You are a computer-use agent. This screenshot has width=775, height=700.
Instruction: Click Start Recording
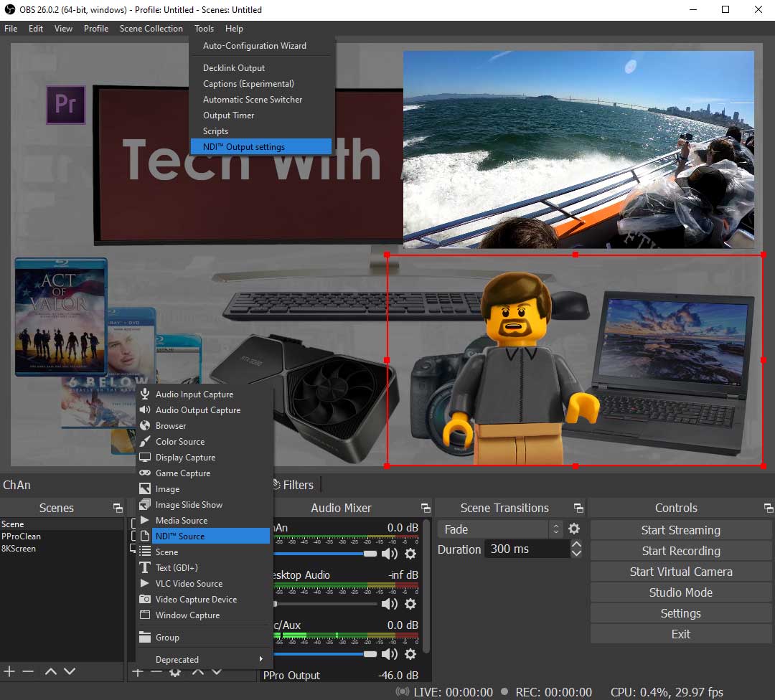[680, 551]
